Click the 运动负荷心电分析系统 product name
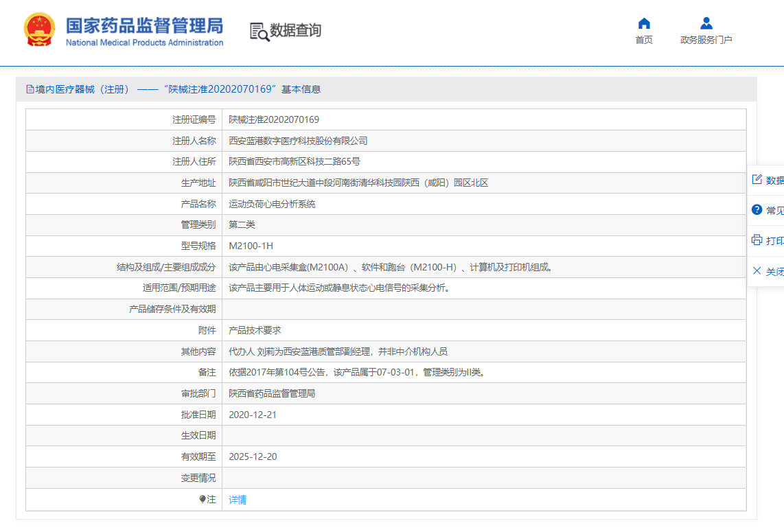Screen dimensions: 784x532 tap(272, 204)
